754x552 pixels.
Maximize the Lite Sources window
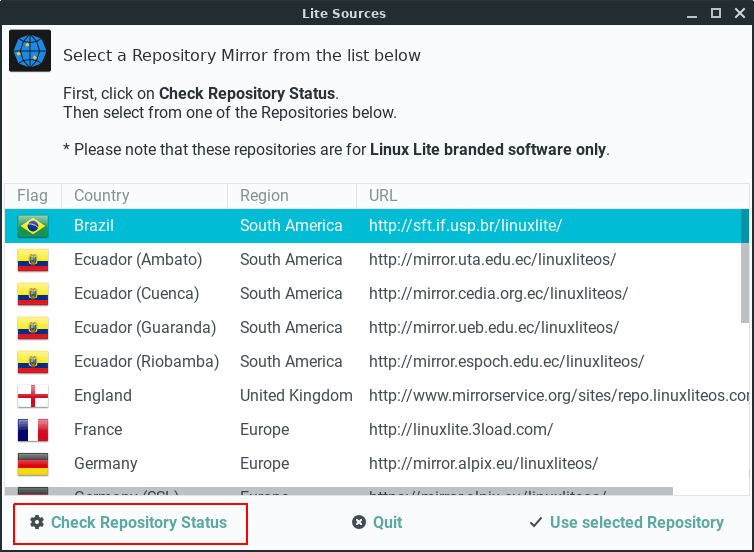[x=716, y=13]
